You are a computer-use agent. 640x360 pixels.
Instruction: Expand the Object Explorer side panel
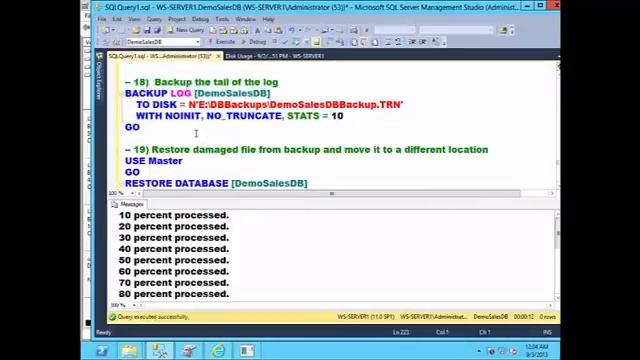coord(99,77)
